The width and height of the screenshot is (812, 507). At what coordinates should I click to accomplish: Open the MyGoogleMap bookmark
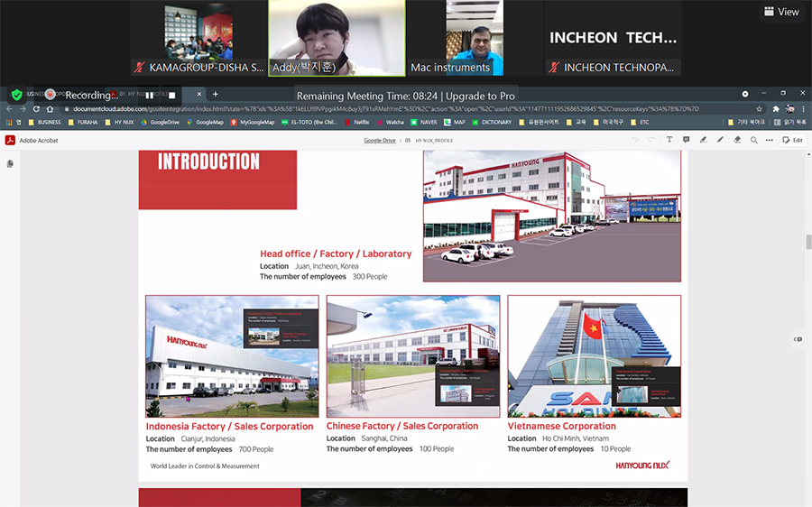tap(253, 122)
